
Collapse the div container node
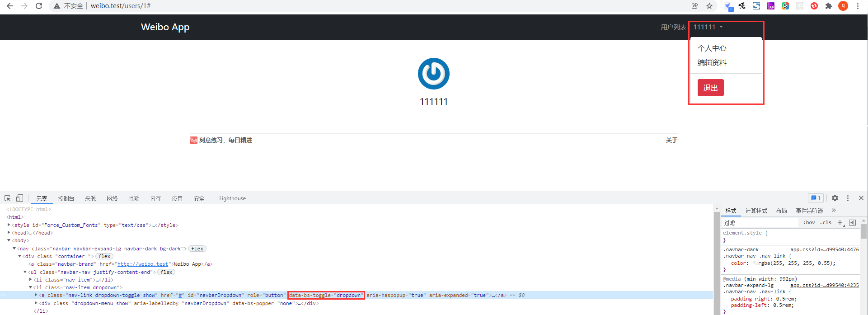[x=19, y=256]
